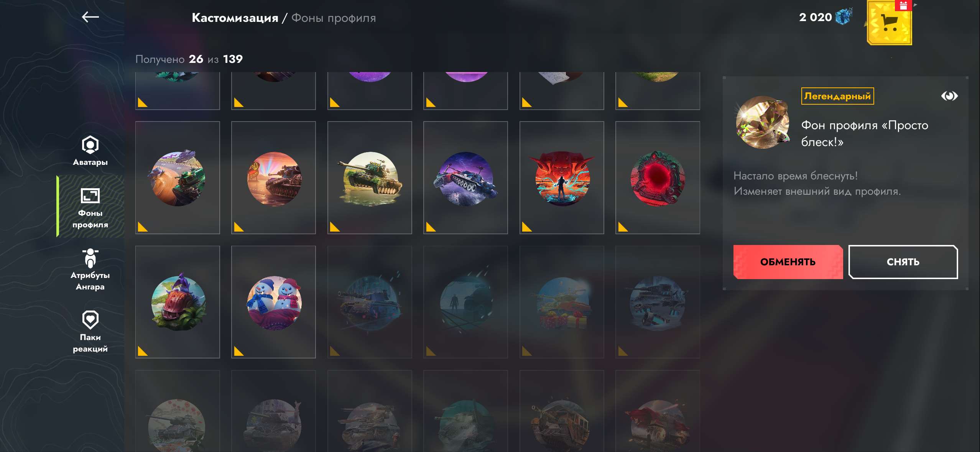Click the diamond background preview image
The height and width of the screenshot is (452, 980).
[762, 122]
